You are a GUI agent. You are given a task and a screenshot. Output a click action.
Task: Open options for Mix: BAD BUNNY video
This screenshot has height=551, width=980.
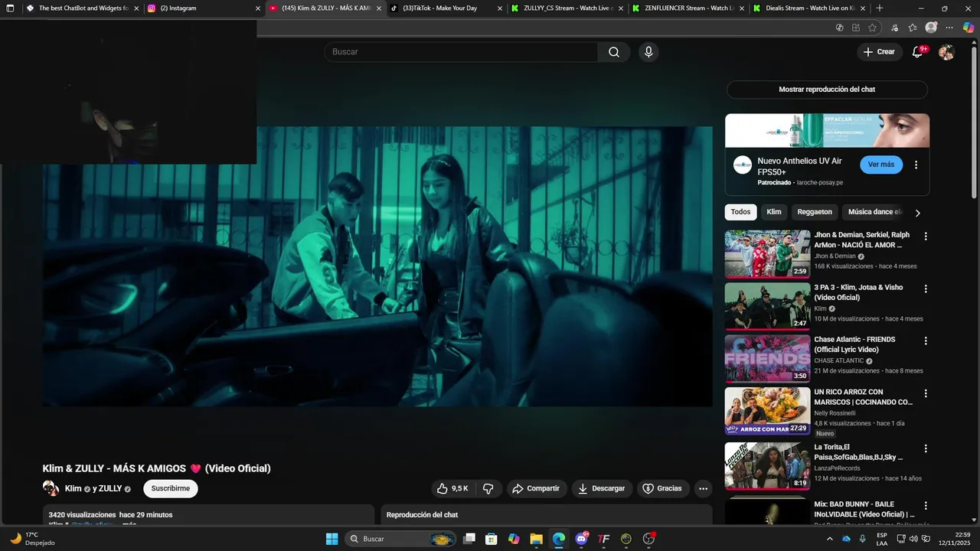(x=925, y=506)
